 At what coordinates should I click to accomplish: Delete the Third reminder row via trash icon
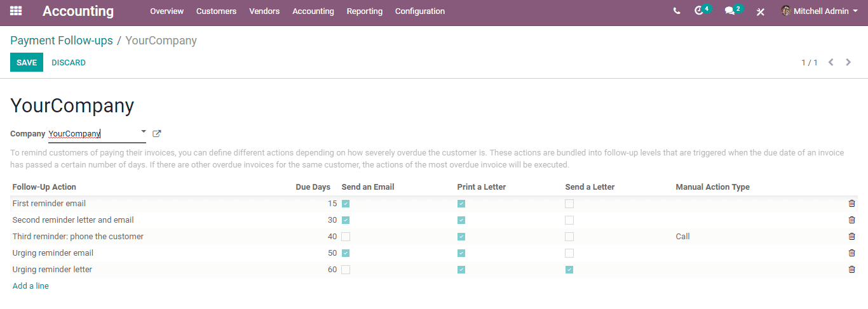[x=851, y=237]
